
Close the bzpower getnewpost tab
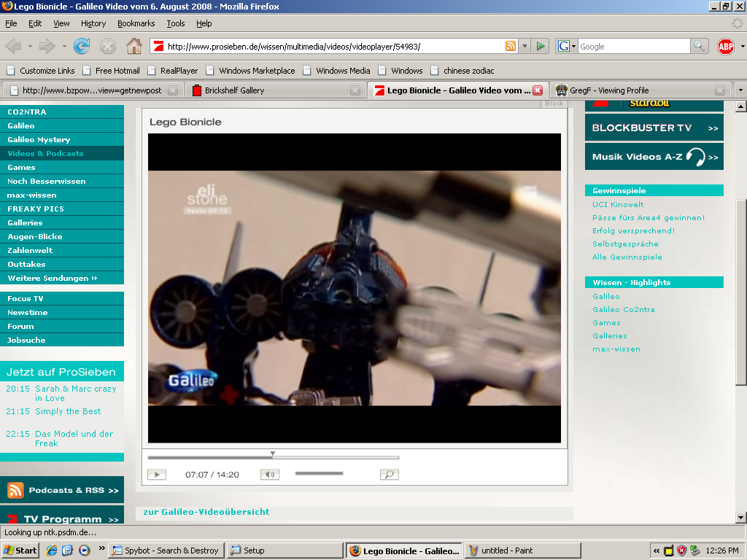pyautogui.click(x=173, y=90)
